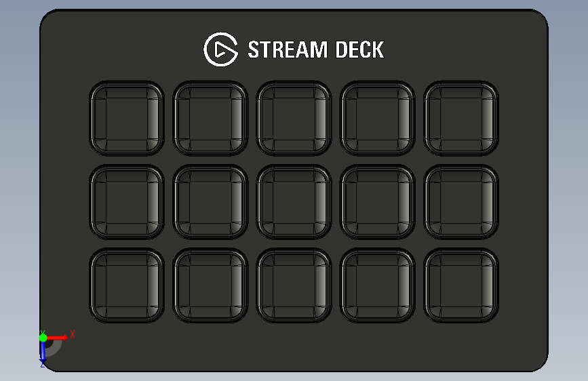Select the bottom row second key

click(x=210, y=285)
